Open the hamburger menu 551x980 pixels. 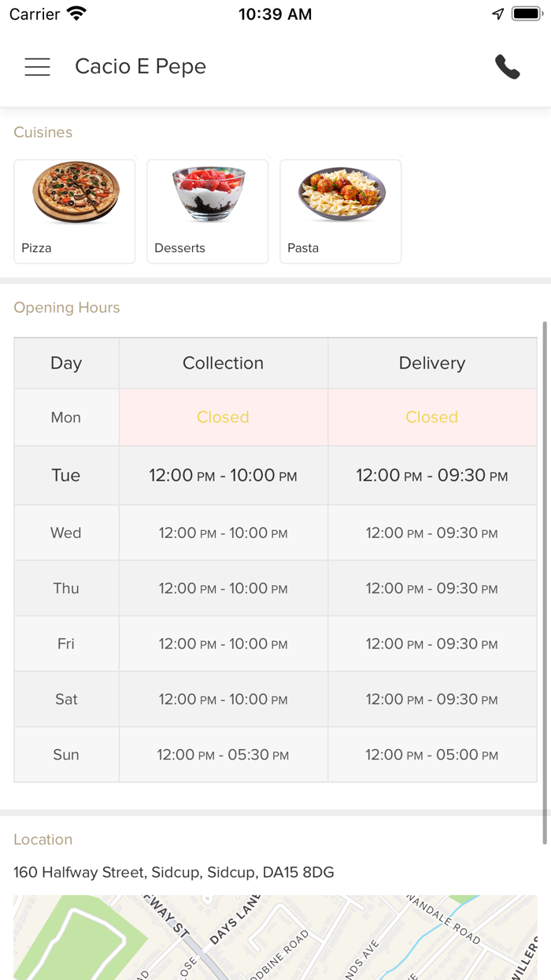pyautogui.click(x=37, y=67)
